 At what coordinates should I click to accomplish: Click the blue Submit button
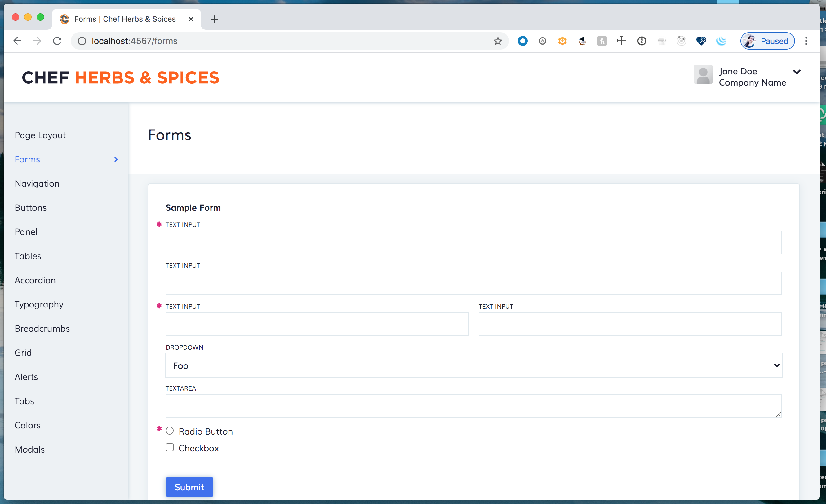point(189,487)
